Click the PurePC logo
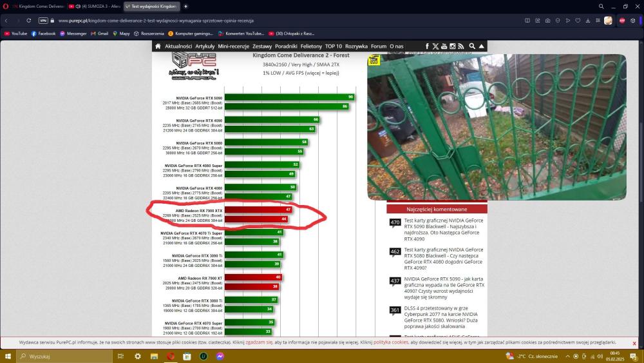Viewport: 644px width, 363px height. [x=193, y=66]
